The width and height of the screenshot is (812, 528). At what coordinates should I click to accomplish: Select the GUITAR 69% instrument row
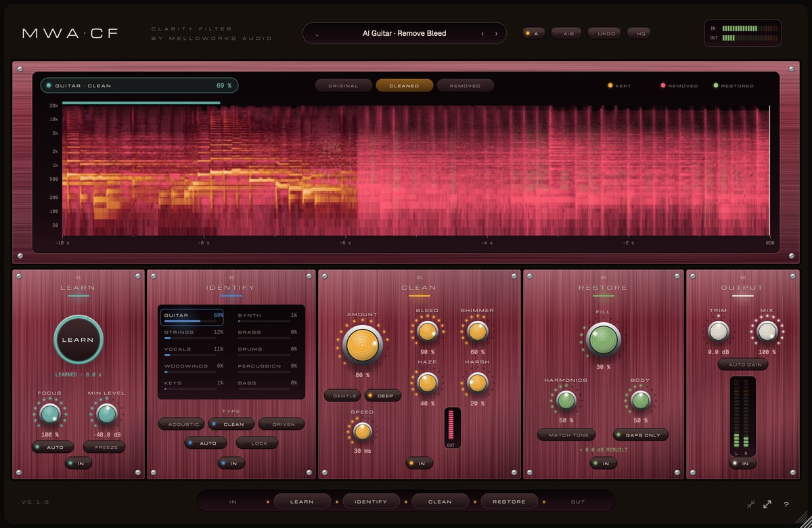point(194,317)
